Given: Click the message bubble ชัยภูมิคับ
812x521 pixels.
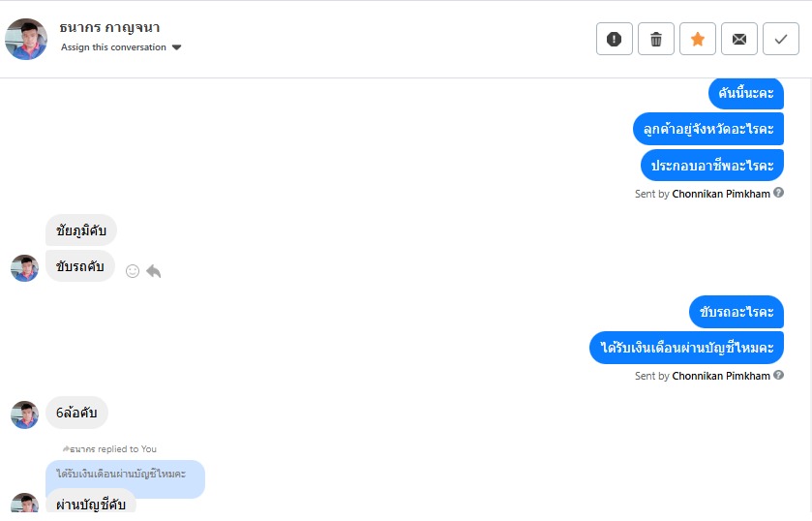Looking at the screenshot, I should tap(81, 230).
